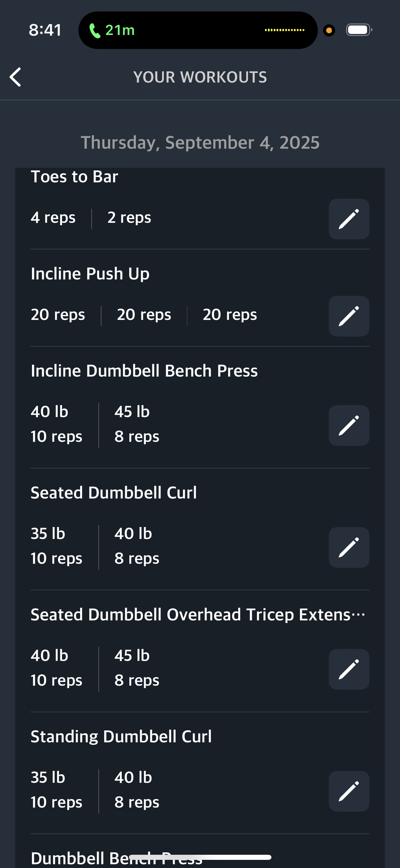Screen dimensions: 400x868
Task: Tap the Your Workouts header title
Action: (200, 77)
